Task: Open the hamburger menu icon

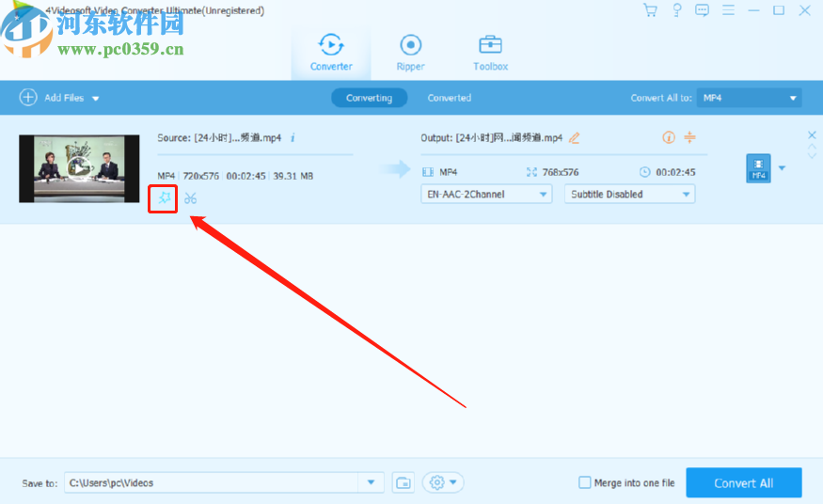Action: [728, 10]
